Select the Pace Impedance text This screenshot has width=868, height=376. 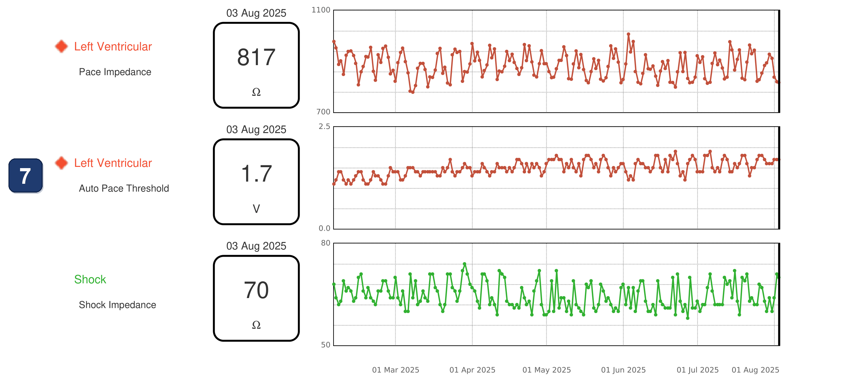115,72
